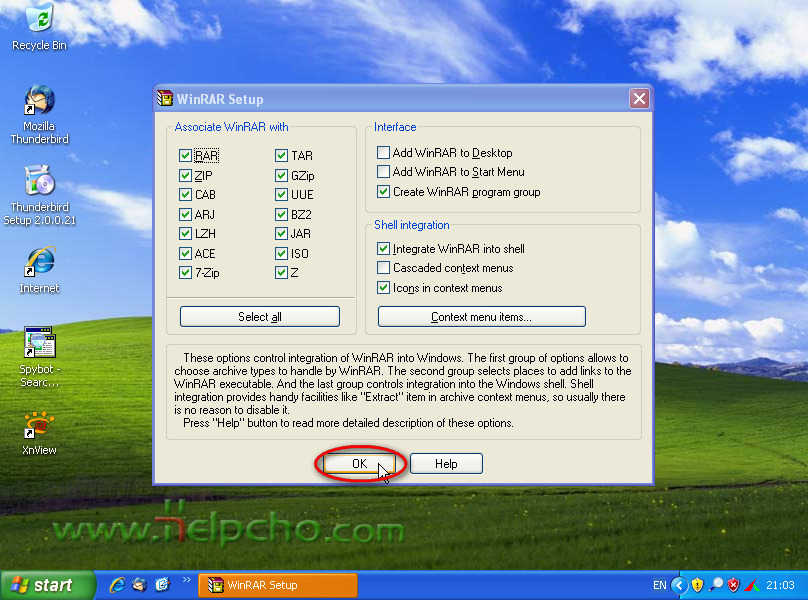Close the WinRAR Setup dialog

click(x=639, y=98)
